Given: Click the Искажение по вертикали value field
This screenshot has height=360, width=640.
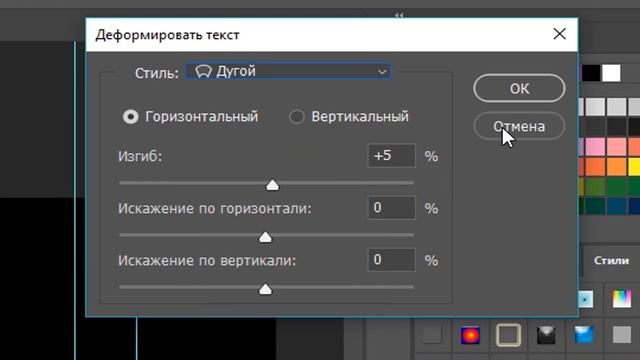Looking at the screenshot, I should 391,260.
